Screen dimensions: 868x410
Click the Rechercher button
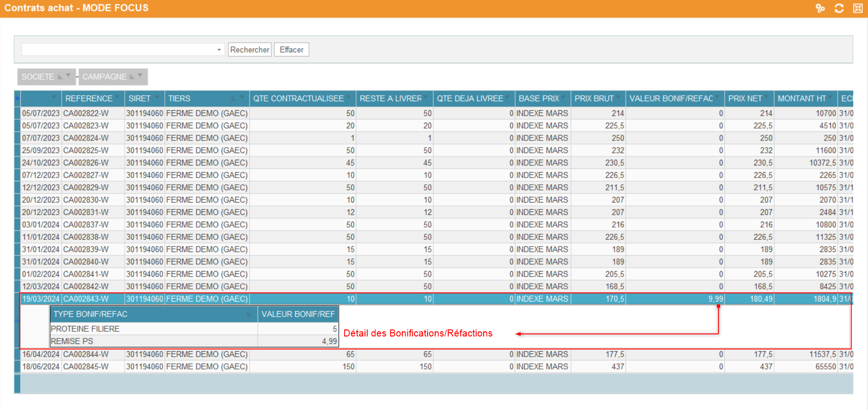250,49
